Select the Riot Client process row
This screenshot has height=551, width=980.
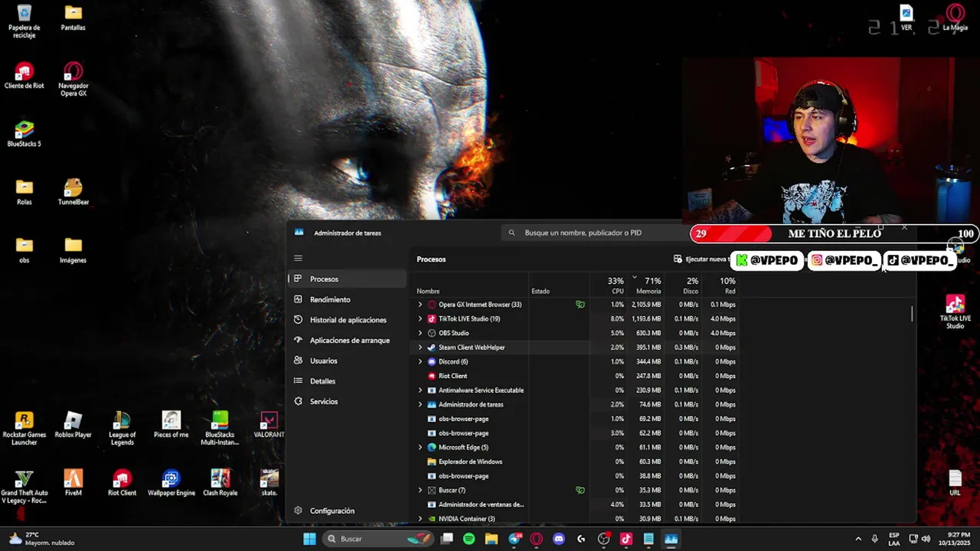tap(576, 376)
